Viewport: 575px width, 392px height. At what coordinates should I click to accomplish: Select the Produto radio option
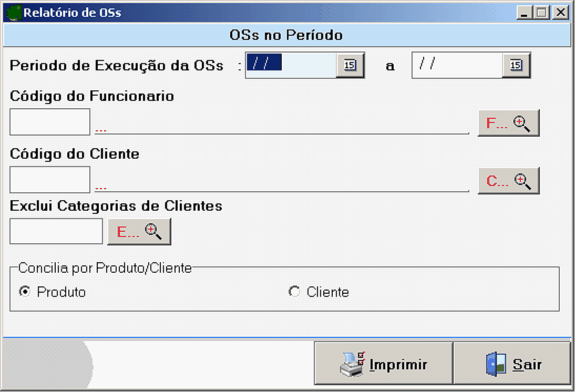(25, 292)
